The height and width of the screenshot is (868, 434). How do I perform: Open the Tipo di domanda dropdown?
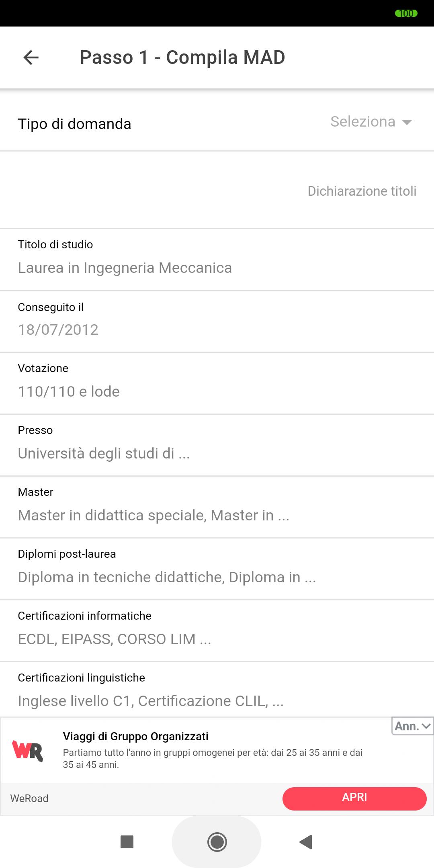pos(217,122)
